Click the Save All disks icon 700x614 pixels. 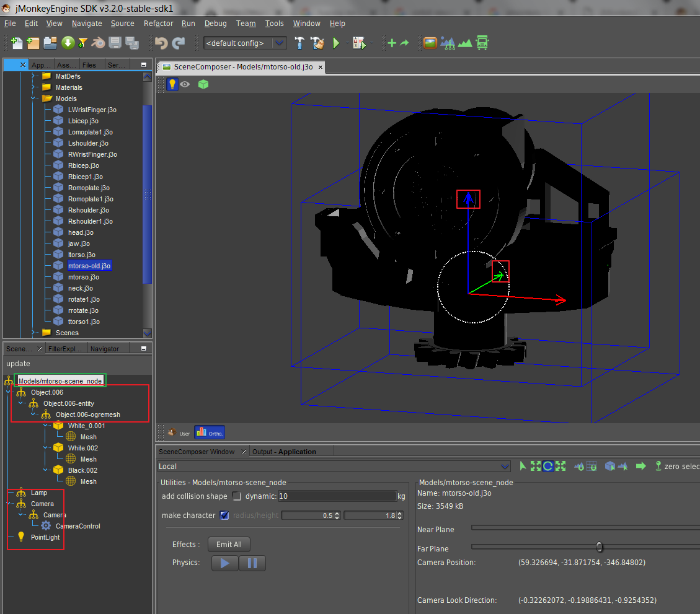(132, 43)
